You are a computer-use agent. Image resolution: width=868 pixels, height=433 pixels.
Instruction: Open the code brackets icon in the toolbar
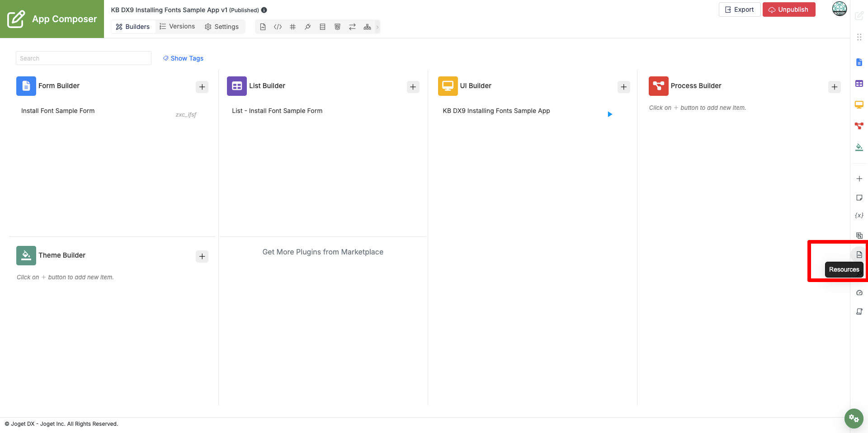(x=278, y=27)
